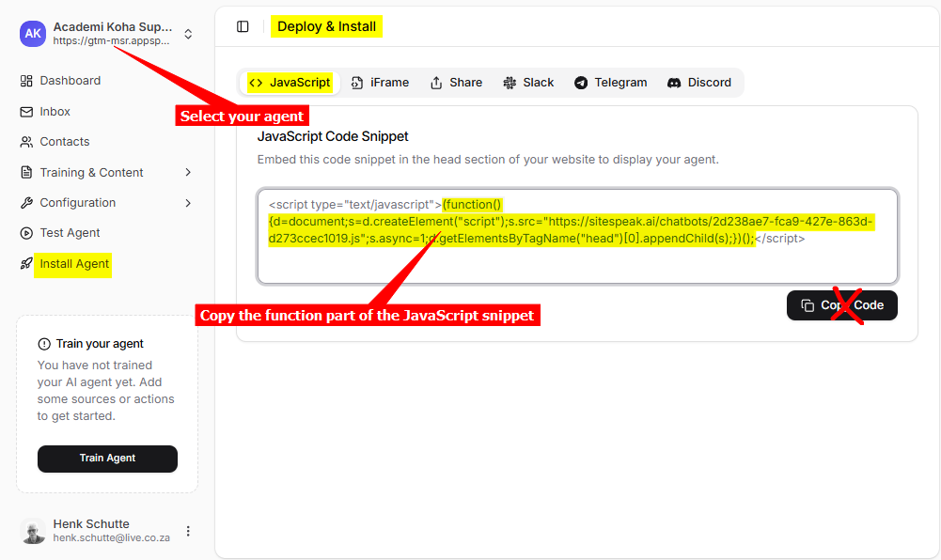Image resolution: width=941 pixels, height=560 pixels.
Task: Expand the Configuration chevron
Action: 188,203
